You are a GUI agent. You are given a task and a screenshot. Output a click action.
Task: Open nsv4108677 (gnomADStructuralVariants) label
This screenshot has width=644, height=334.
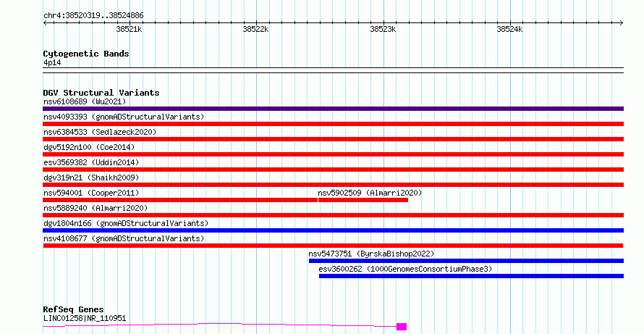point(124,238)
